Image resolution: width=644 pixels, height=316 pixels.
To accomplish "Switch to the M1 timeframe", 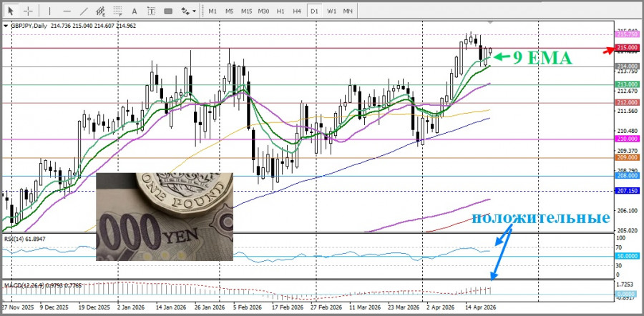I will tap(213, 11).
